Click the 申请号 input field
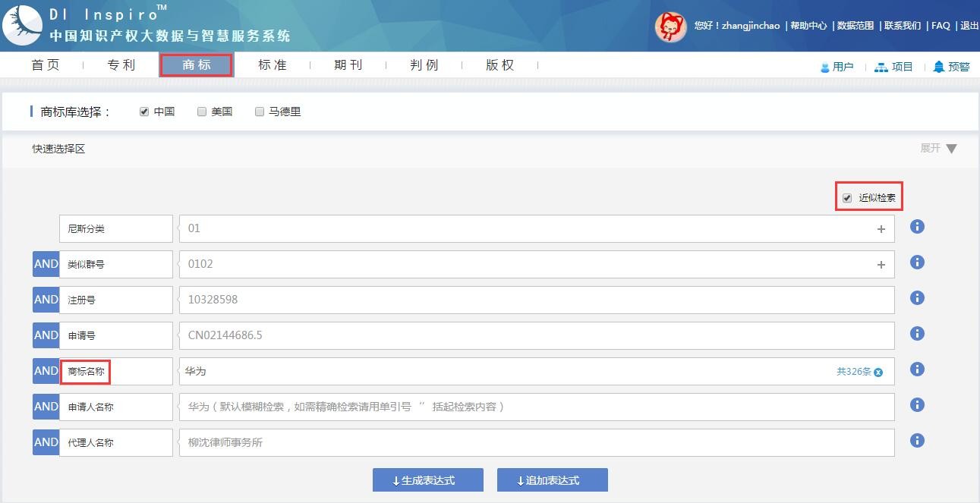Image resolution: width=980 pixels, height=503 pixels. tap(536, 335)
